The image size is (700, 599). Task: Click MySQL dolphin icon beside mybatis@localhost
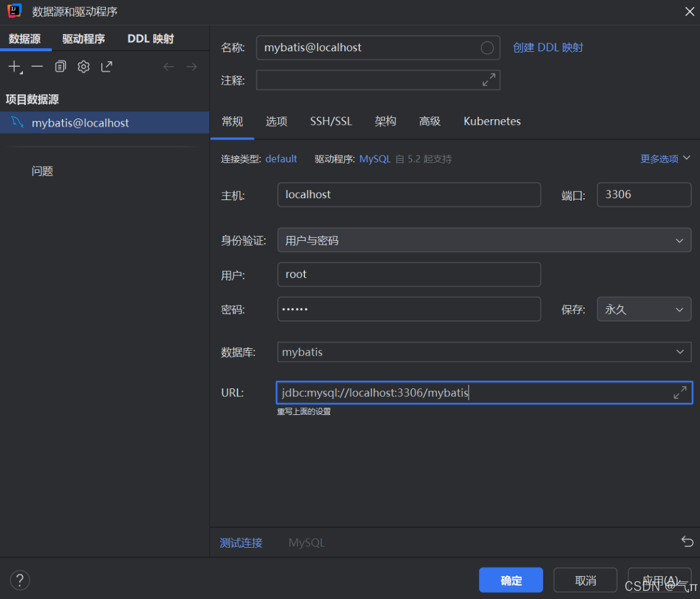coord(17,122)
